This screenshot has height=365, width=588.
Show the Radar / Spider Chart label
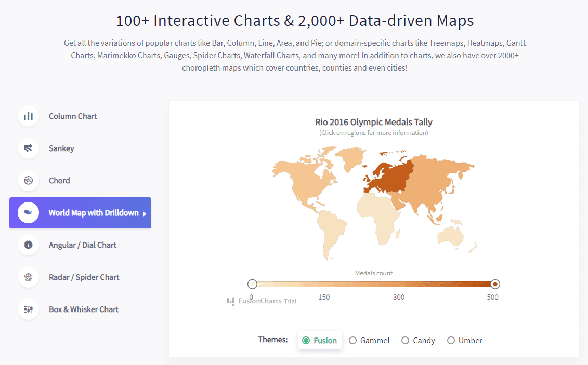point(84,277)
